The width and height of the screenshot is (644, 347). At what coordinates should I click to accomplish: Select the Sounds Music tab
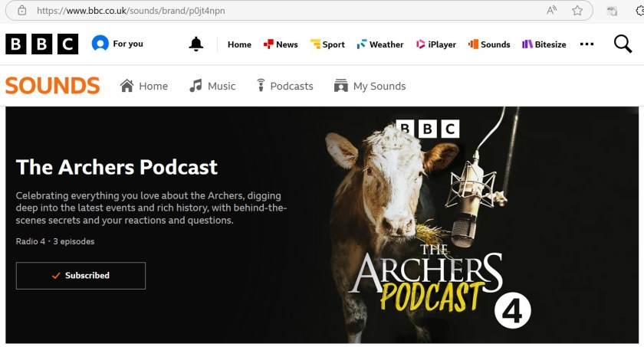[213, 86]
